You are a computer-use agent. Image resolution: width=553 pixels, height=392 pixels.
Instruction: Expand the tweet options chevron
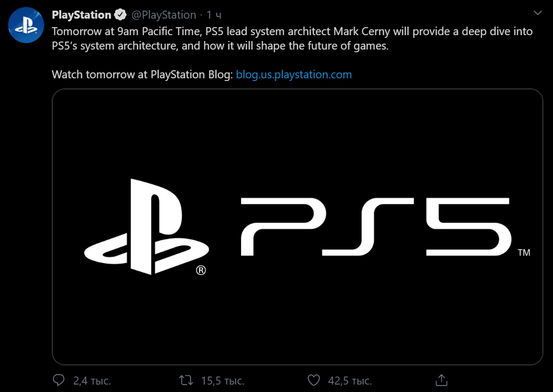pyautogui.click(x=538, y=12)
